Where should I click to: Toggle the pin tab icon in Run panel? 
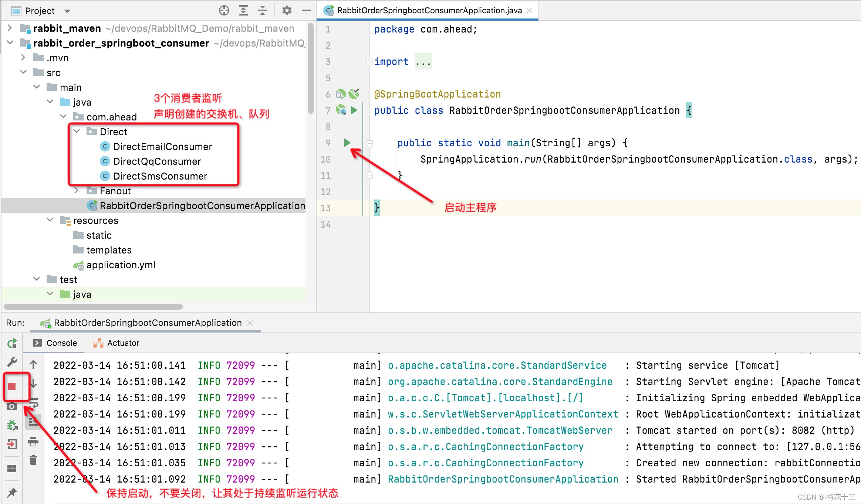[12, 492]
